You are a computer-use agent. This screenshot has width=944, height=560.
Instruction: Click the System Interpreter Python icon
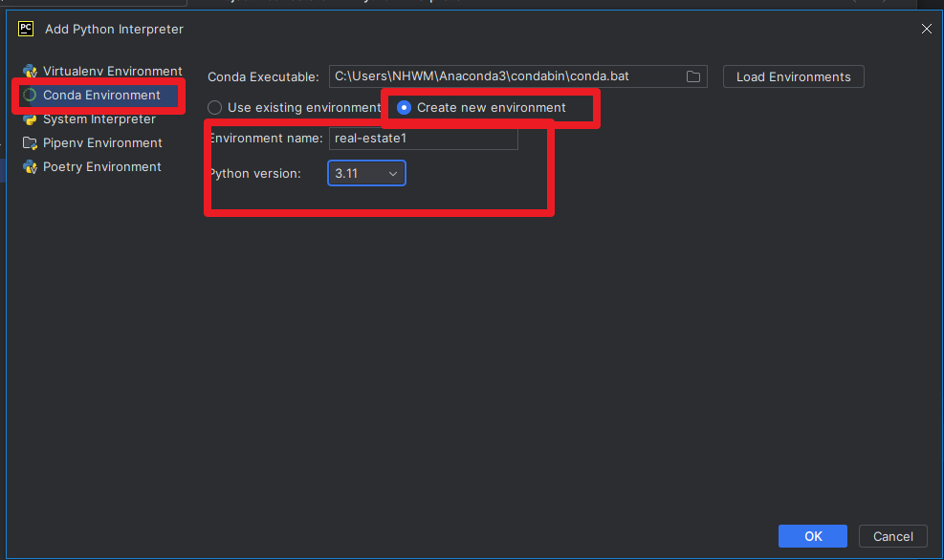tap(30, 119)
